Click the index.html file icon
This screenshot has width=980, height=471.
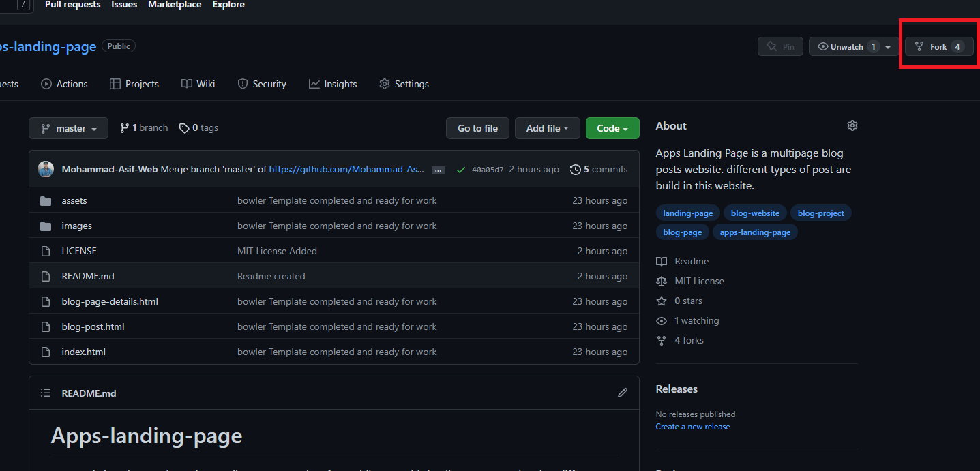(46, 352)
